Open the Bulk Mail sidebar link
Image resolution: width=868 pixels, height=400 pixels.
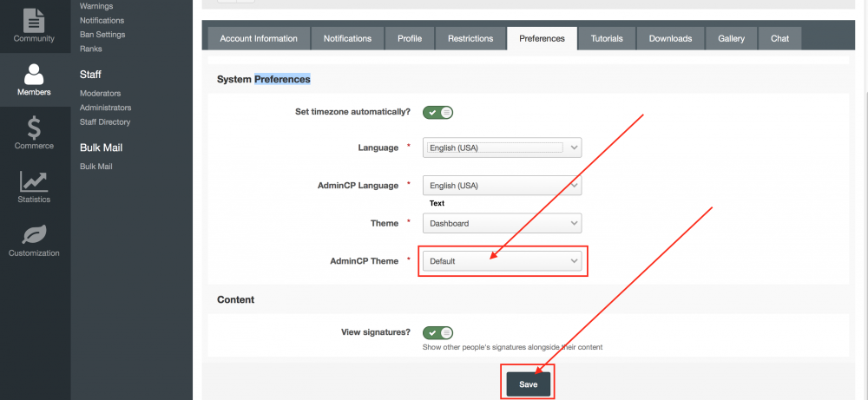(x=96, y=167)
